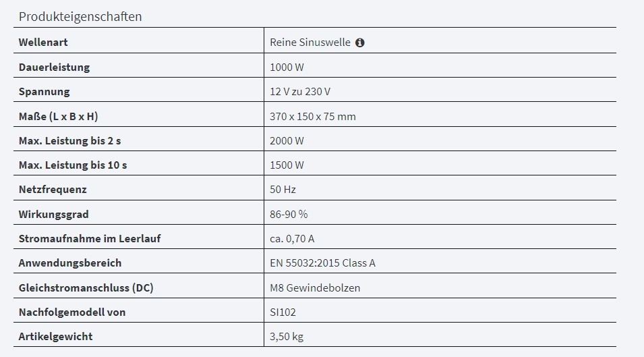Click the SI102 predecessor model value
Viewport: 644px width, 357px height.
[x=283, y=312]
